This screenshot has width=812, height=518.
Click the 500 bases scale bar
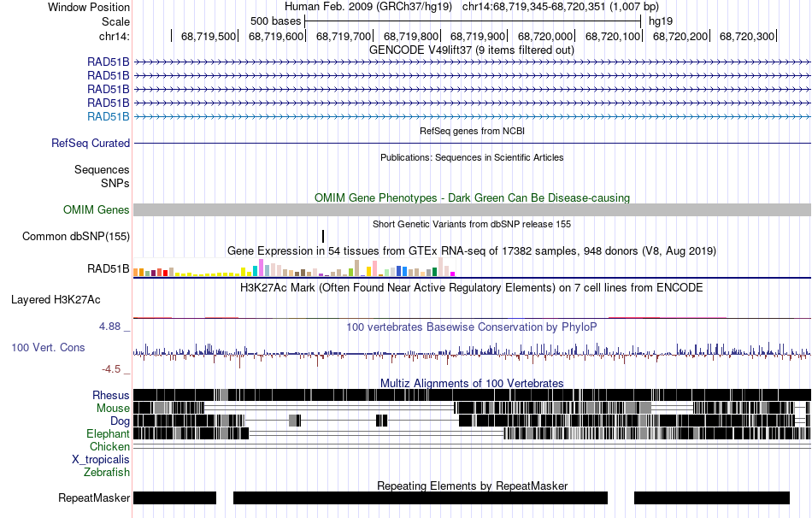473,21
